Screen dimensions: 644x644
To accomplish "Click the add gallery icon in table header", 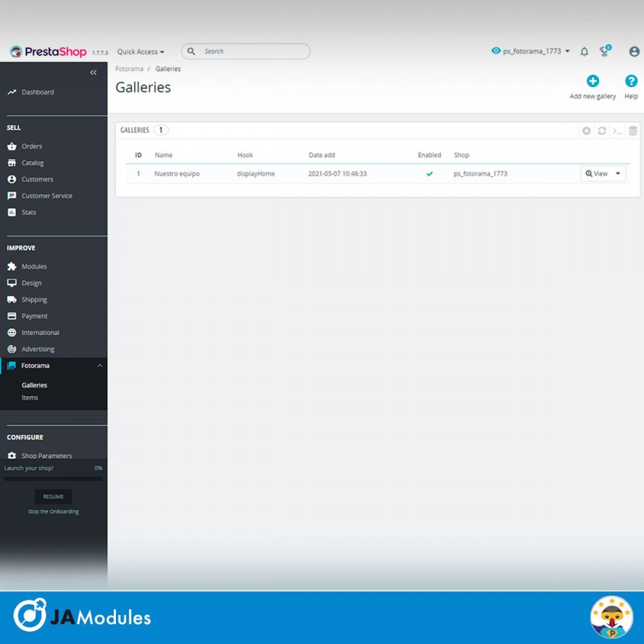I will click(x=587, y=131).
